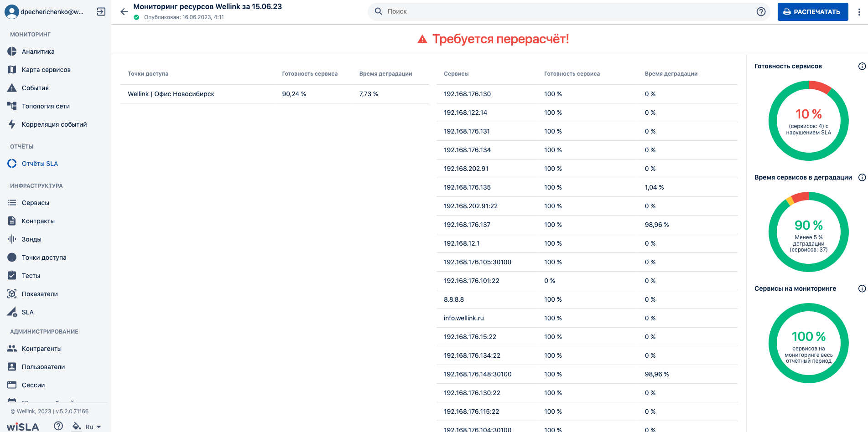Select service row 192.168.176.130

(587, 94)
